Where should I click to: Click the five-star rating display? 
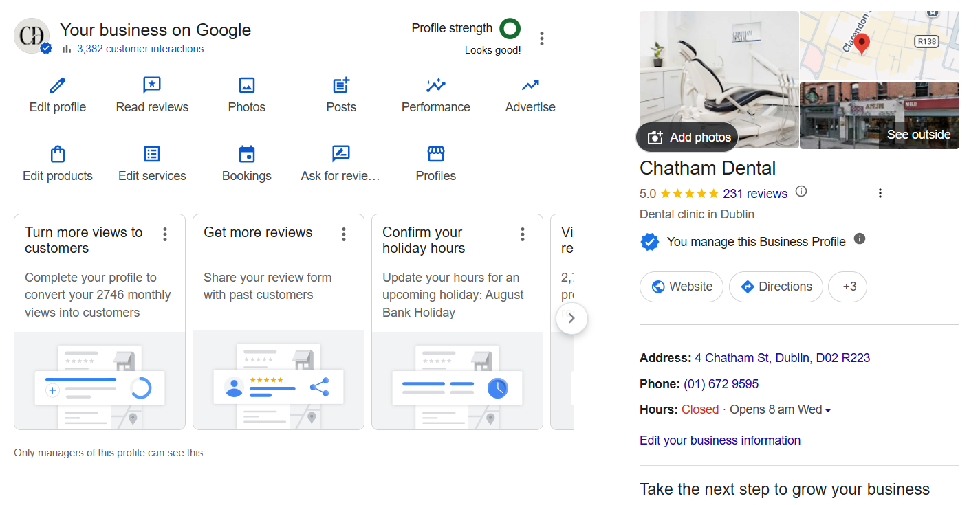pyautogui.click(x=689, y=194)
